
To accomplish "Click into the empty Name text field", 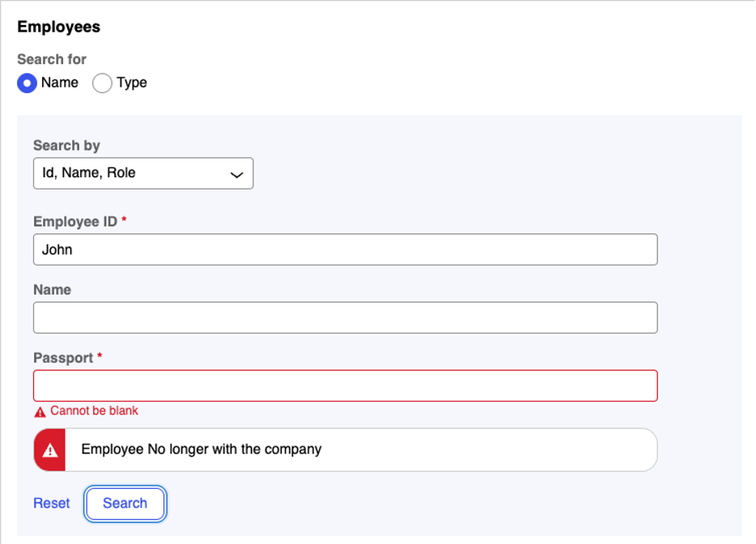I will coord(345,317).
